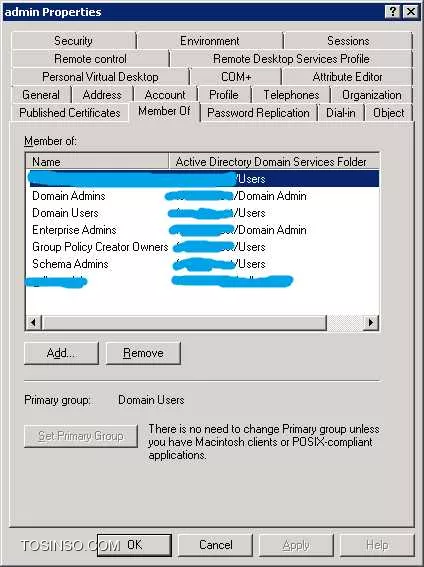Open Remote Desktop Services Profile tab

point(291,59)
